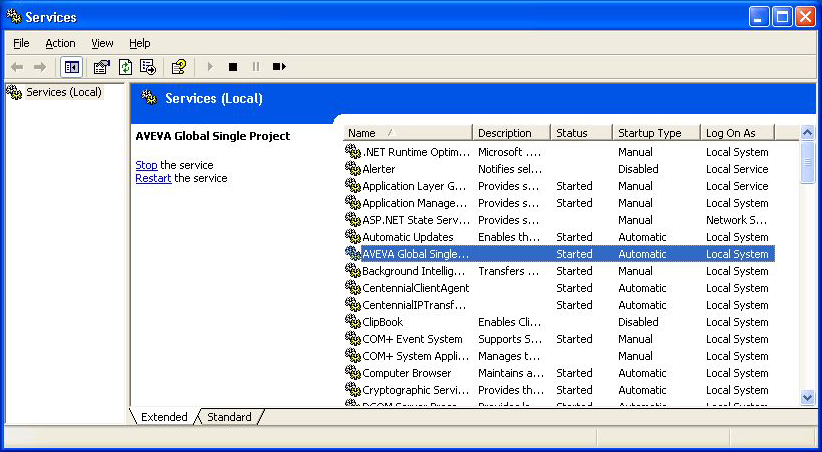Sort by Log On As column header
This screenshot has height=452, width=822.
[737, 133]
